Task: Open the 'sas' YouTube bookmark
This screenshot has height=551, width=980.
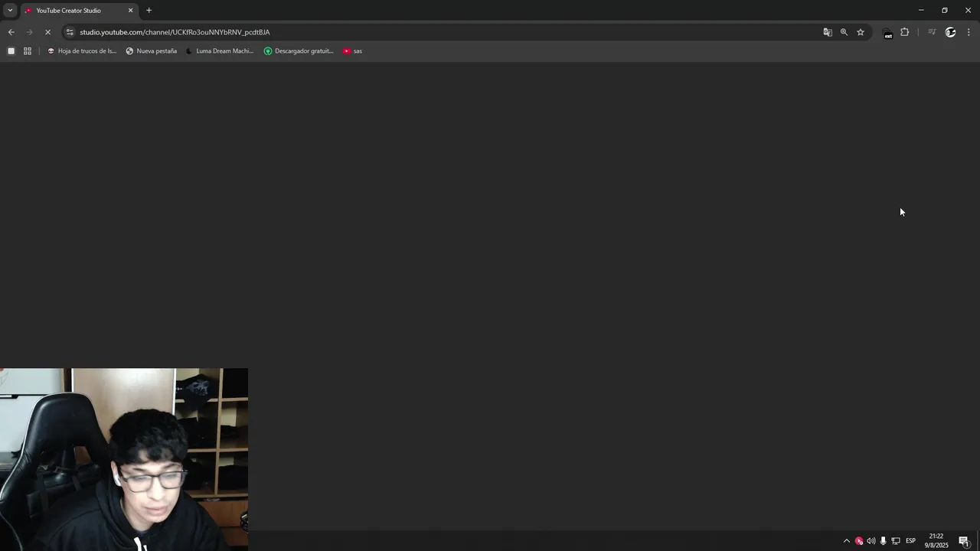Action: click(352, 51)
